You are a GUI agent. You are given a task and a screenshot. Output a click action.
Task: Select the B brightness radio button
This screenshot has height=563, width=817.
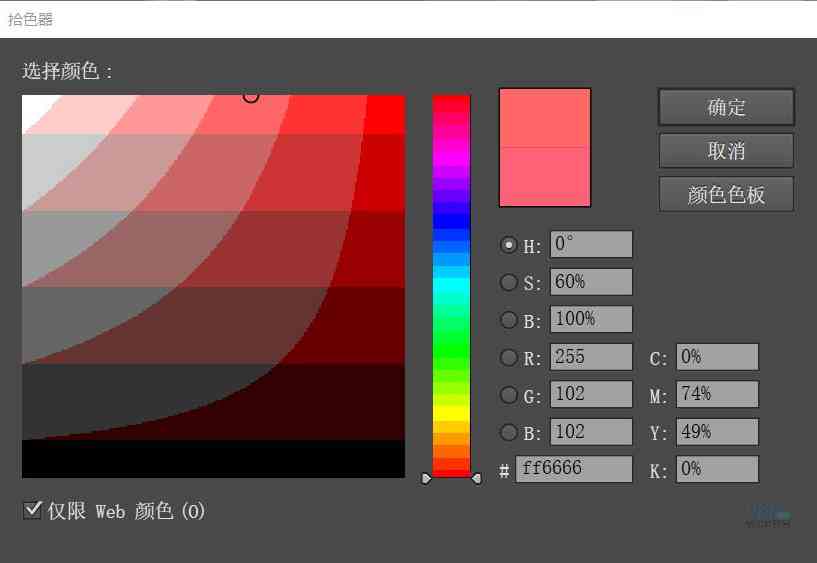point(509,320)
